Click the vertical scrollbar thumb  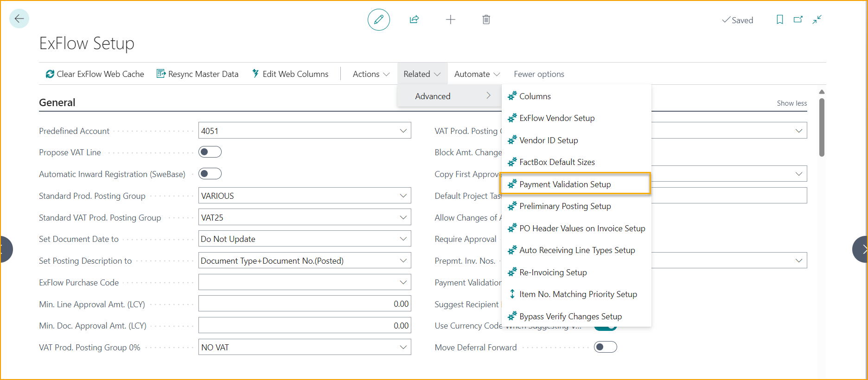822,127
